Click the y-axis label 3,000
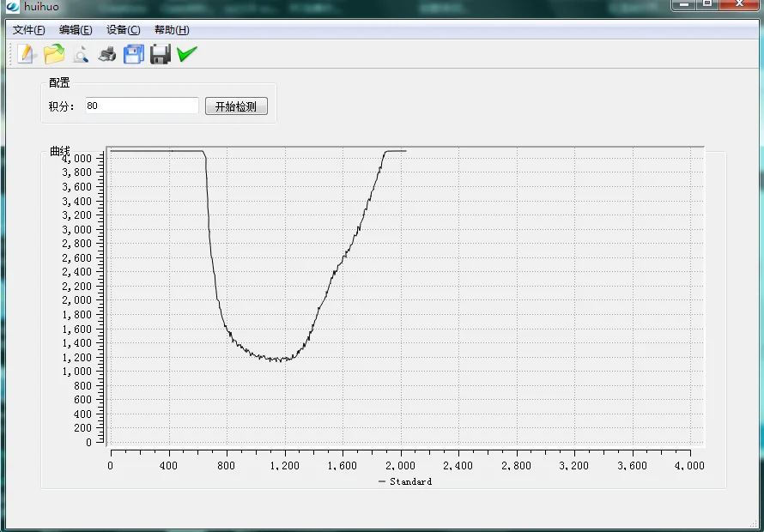Screen dimensions: 764x532 [77, 229]
